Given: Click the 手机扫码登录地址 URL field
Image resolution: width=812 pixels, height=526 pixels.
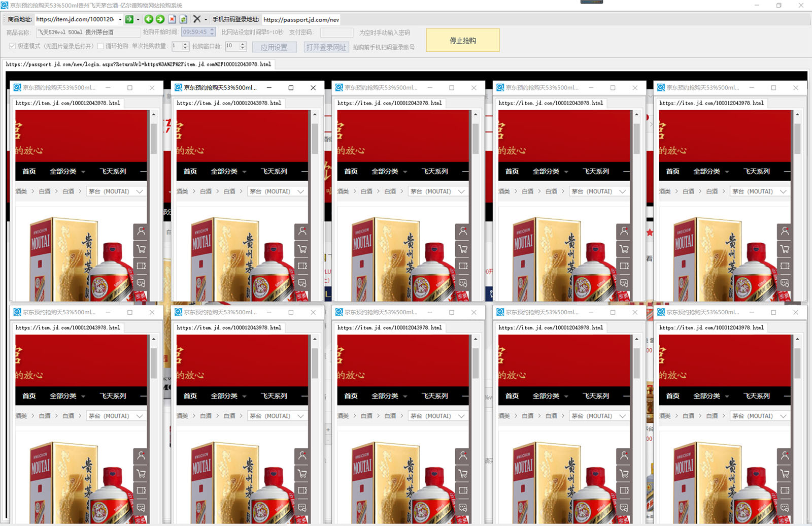Looking at the screenshot, I should click(301, 19).
